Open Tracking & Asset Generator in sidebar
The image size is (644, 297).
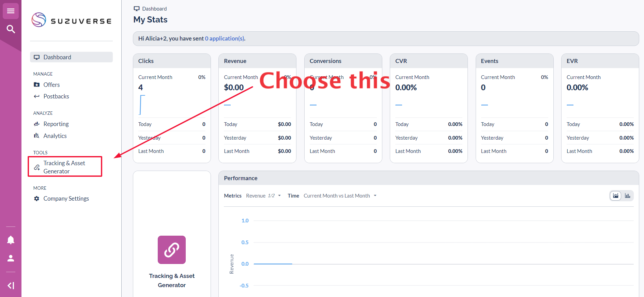(64, 167)
